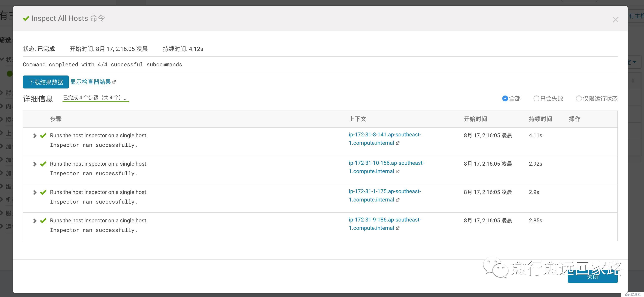
Task: Select the 仅限运行状态 radio button
Action: 579,99
